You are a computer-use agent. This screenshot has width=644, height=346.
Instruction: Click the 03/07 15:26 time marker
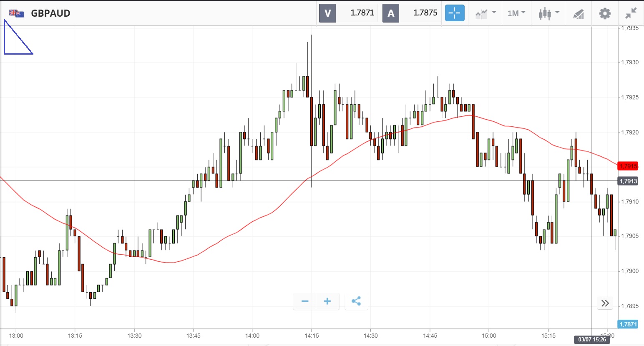click(591, 339)
